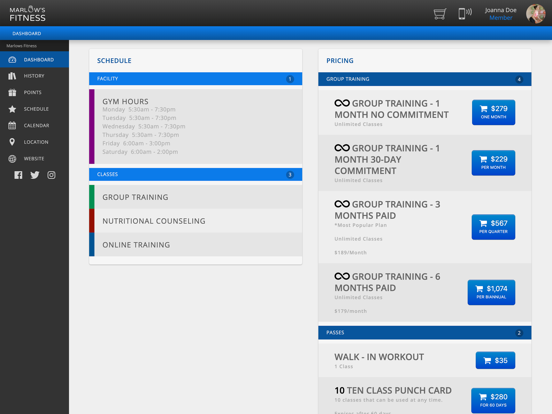
Task: Collapse the Passes pricing header
Action: coord(425,333)
